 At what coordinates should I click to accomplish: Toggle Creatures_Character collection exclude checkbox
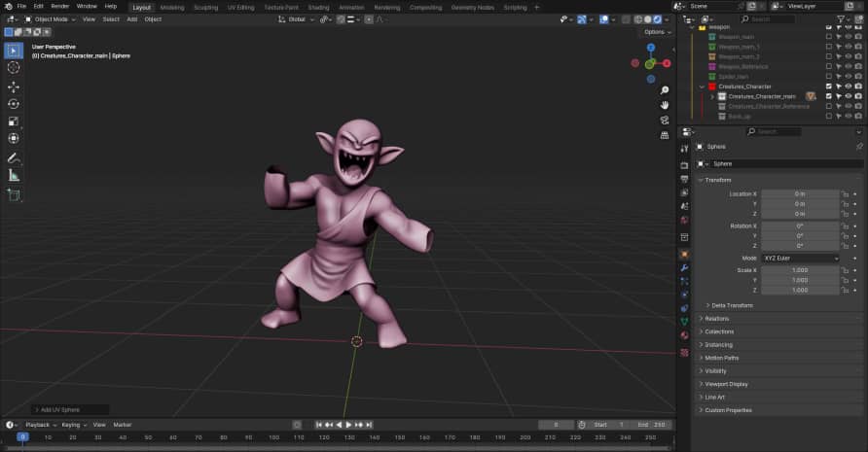[829, 87]
